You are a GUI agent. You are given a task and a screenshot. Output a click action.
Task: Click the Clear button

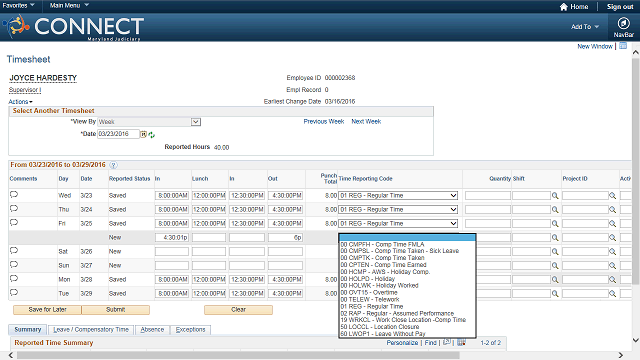(x=238, y=310)
